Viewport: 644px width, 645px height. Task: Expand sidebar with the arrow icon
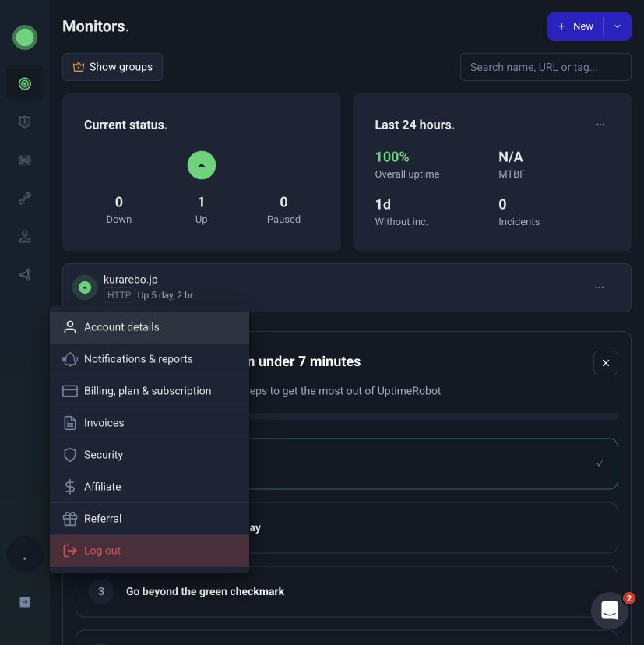[x=25, y=602]
